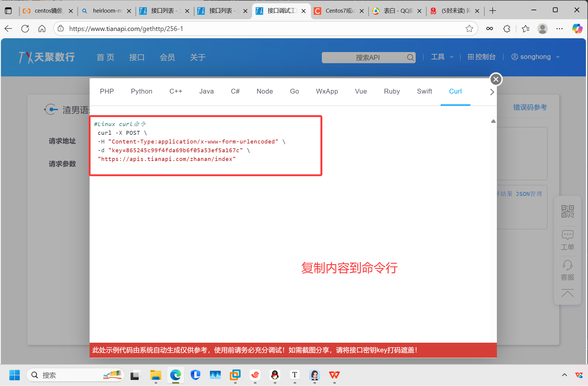Open browser extensions puzzle icon
The height and width of the screenshot is (386, 588).
pyautogui.click(x=507, y=29)
